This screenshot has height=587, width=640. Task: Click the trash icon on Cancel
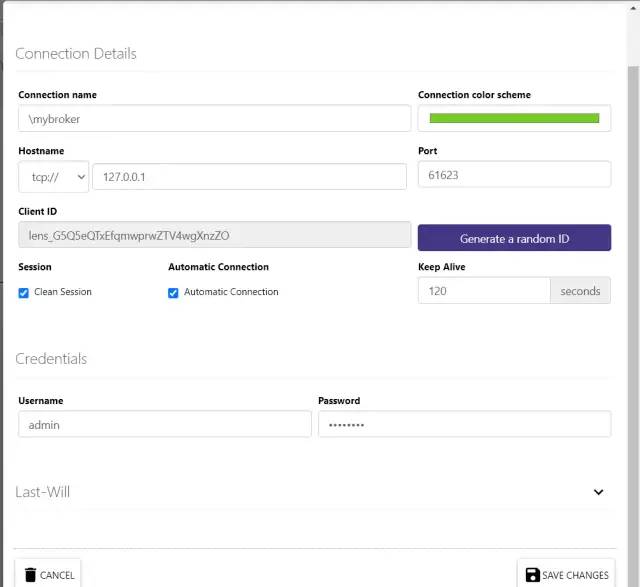[30, 575]
